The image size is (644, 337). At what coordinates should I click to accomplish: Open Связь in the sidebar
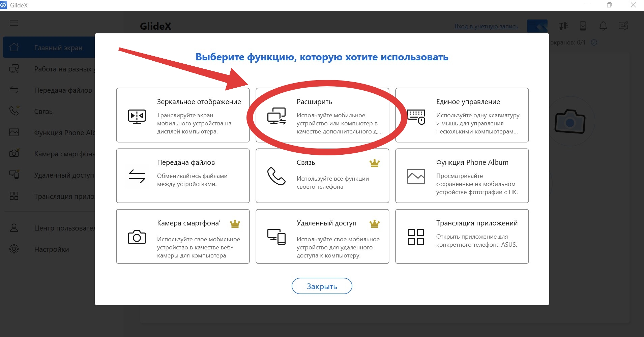49,111
